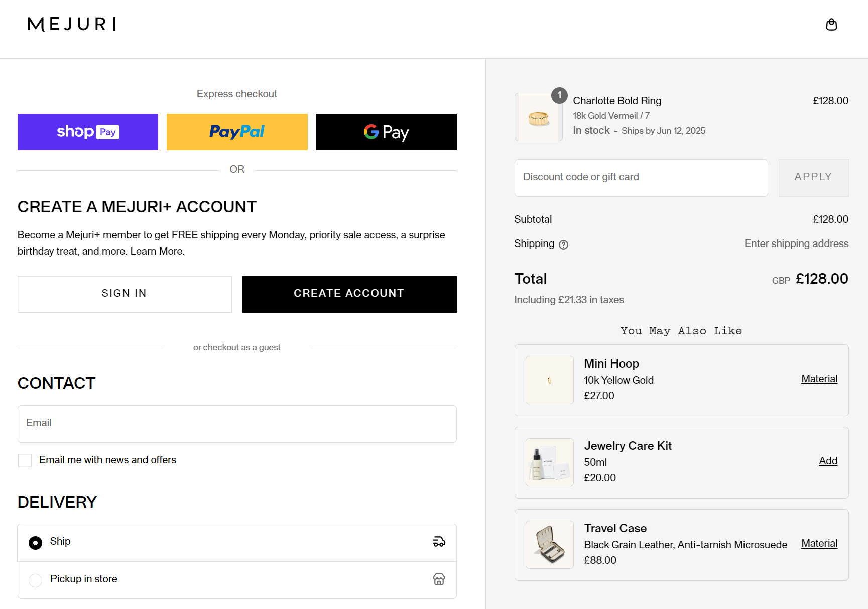Click the 'You May Also Like' heading
Image resolution: width=868 pixels, height=609 pixels.
(x=681, y=331)
